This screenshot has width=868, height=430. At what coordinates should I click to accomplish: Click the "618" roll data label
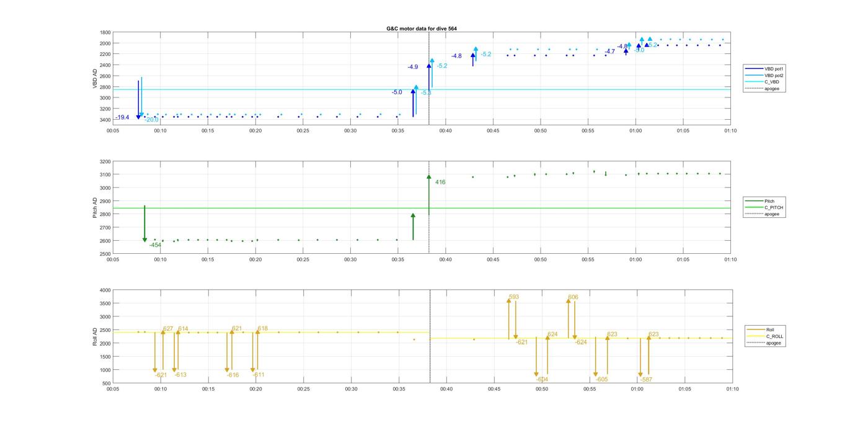point(262,329)
